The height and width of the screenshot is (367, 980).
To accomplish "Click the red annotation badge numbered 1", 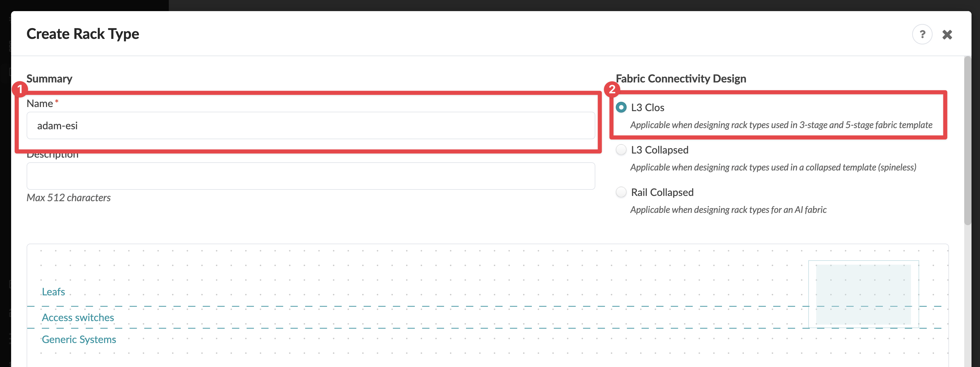I will click(20, 89).
